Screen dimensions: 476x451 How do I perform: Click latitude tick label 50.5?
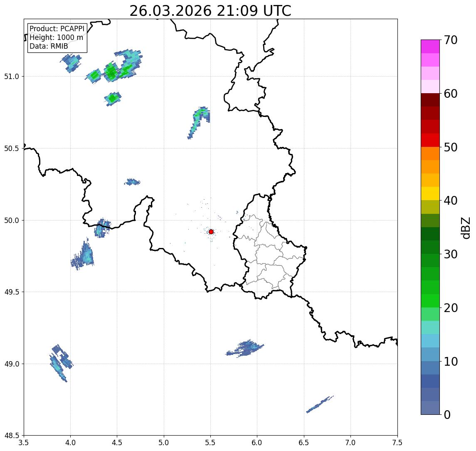(x=12, y=149)
